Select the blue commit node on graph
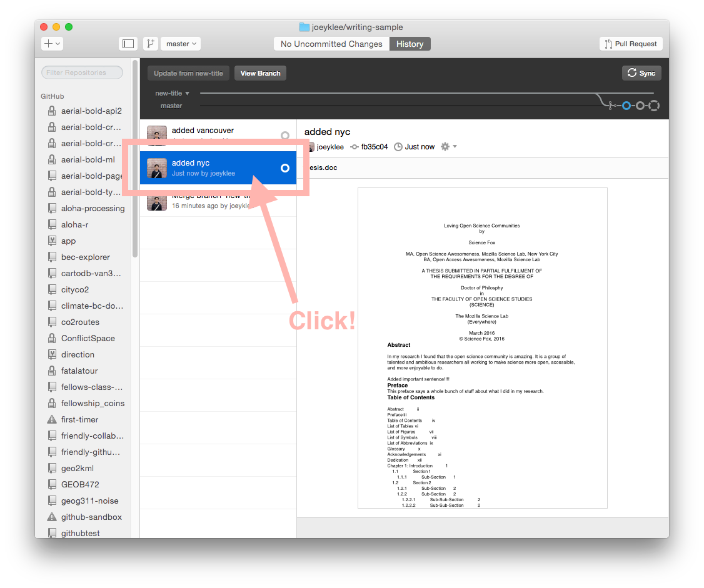Viewport: 704px width, 588px height. pos(626,106)
